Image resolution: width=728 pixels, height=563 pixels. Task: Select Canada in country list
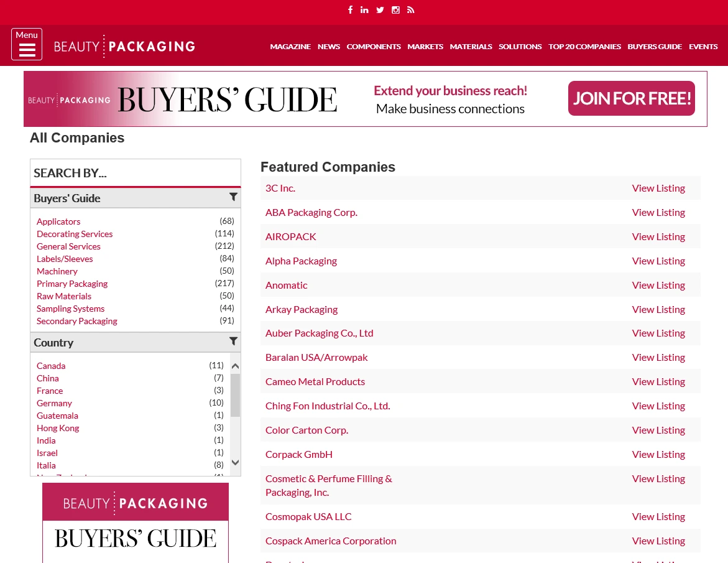click(51, 366)
